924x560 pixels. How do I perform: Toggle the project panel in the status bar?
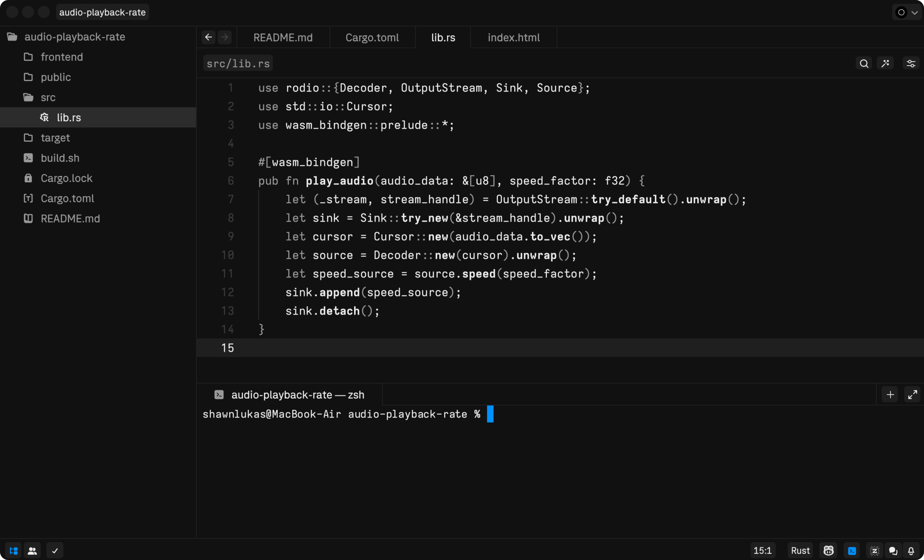[13, 550]
